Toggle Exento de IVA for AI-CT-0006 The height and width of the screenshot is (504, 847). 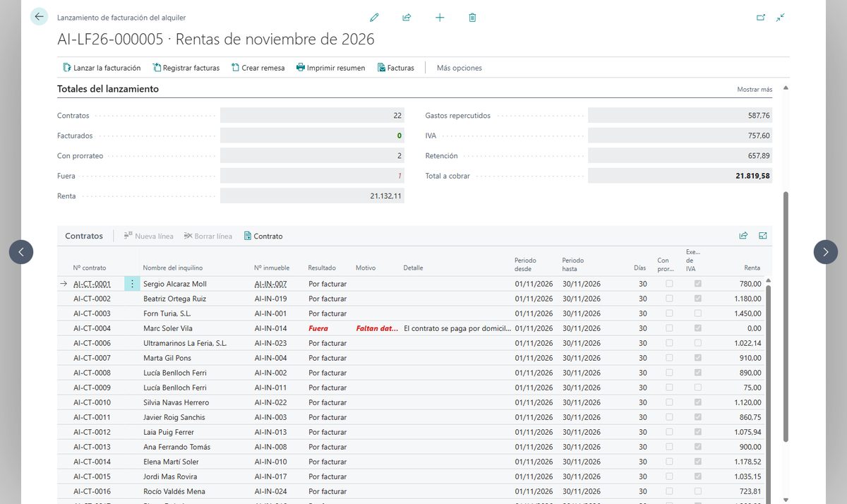(x=698, y=343)
